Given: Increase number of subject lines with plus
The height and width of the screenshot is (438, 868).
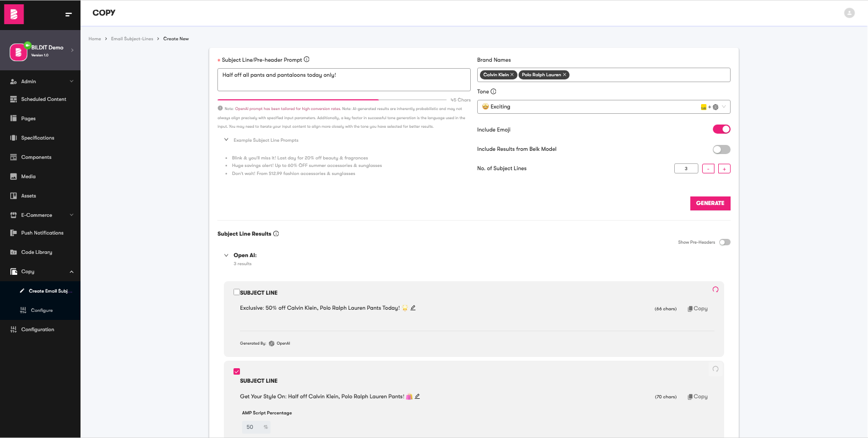Looking at the screenshot, I should click(724, 169).
